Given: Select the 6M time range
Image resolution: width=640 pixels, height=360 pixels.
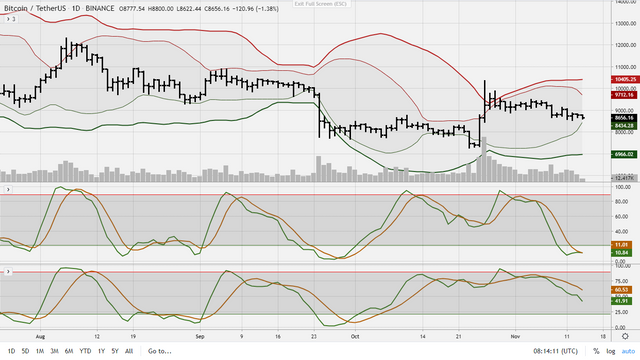Looking at the screenshot, I should click(69, 351).
